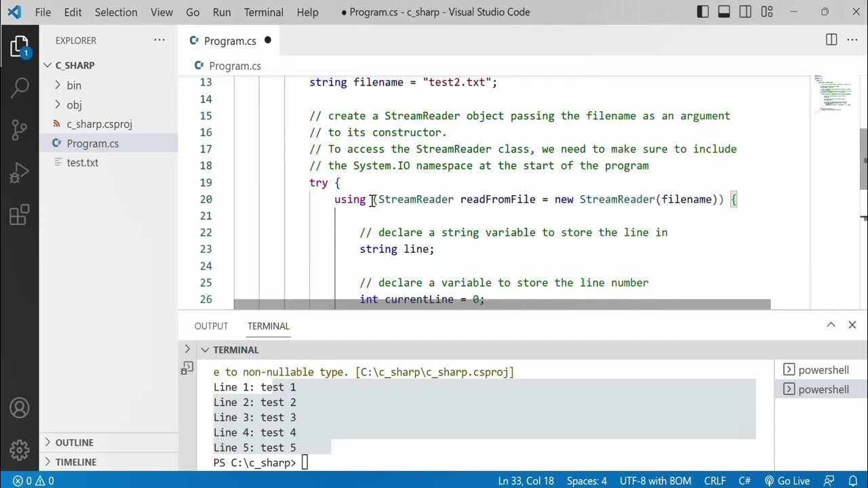Open the Accounts icon in activity bar
The height and width of the screenshot is (488, 868).
pos(19,408)
